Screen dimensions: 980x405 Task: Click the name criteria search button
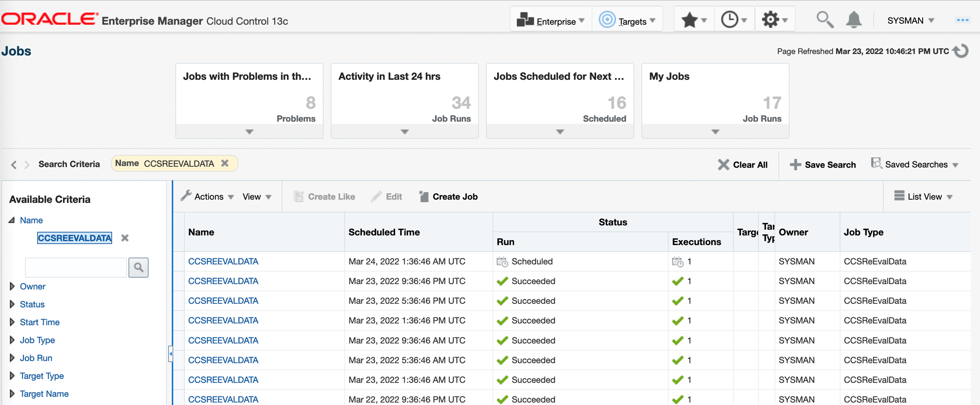[138, 267]
